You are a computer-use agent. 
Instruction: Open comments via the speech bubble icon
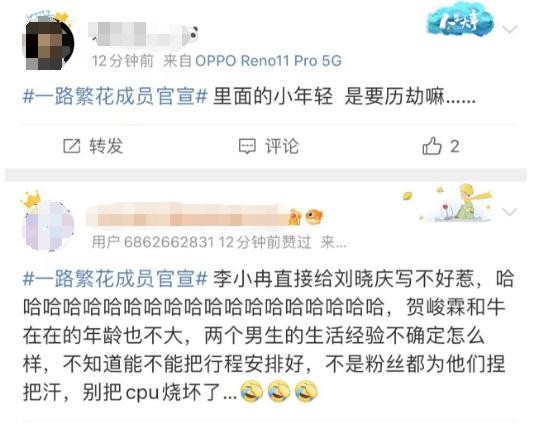click(x=247, y=146)
